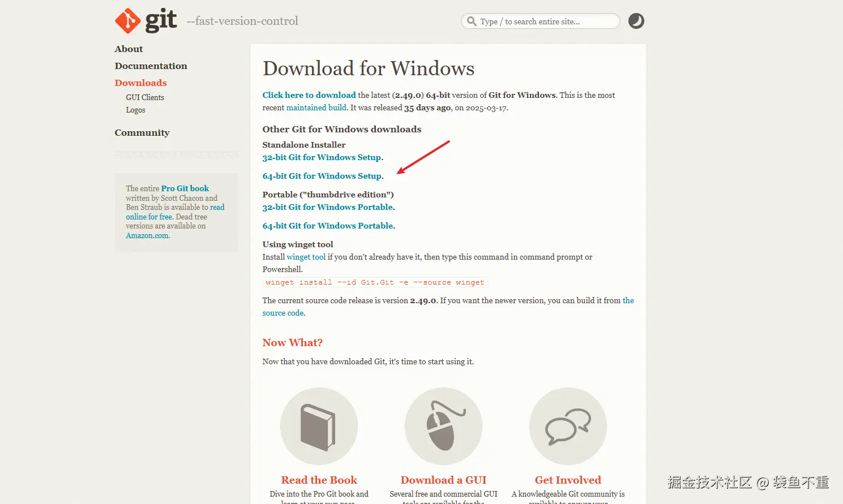Toggle dark mode moon icon
843x504 pixels.
tap(636, 21)
